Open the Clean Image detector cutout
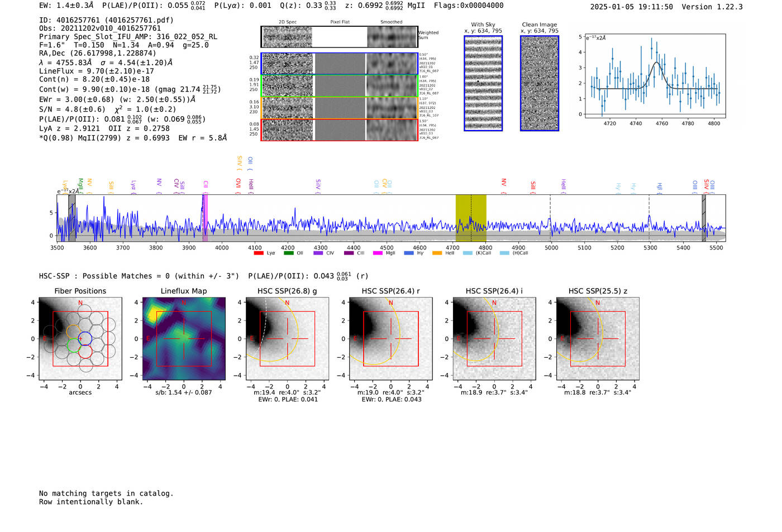Screen dimensions: 782x532 [540, 83]
